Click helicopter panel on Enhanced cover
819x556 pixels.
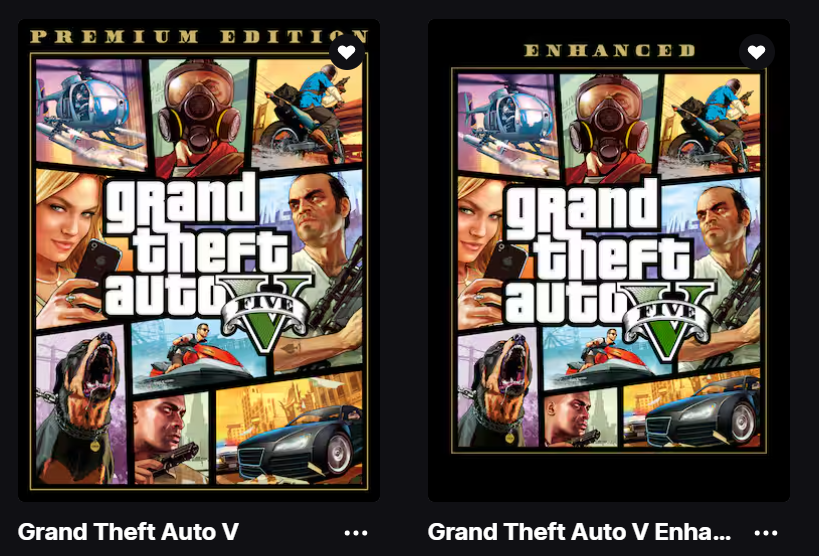(x=507, y=123)
